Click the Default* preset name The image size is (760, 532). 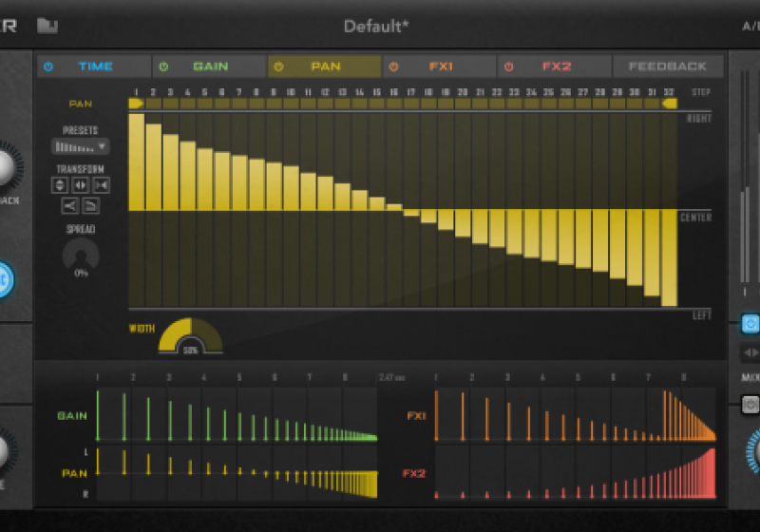pos(376,26)
